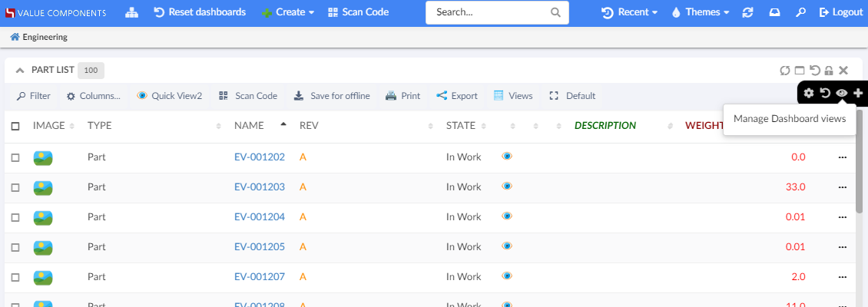
Task: Maximize the Part List panel window icon
Action: coord(800,71)
